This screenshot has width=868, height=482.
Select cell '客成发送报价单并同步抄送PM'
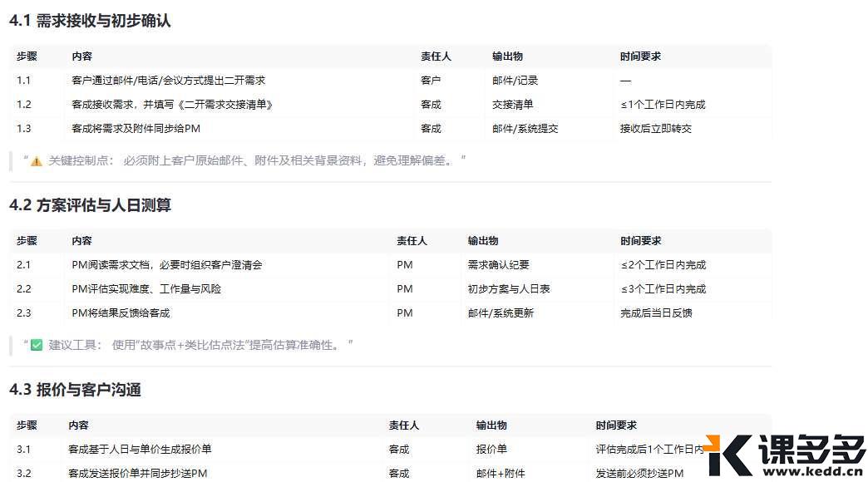[138, 473]
